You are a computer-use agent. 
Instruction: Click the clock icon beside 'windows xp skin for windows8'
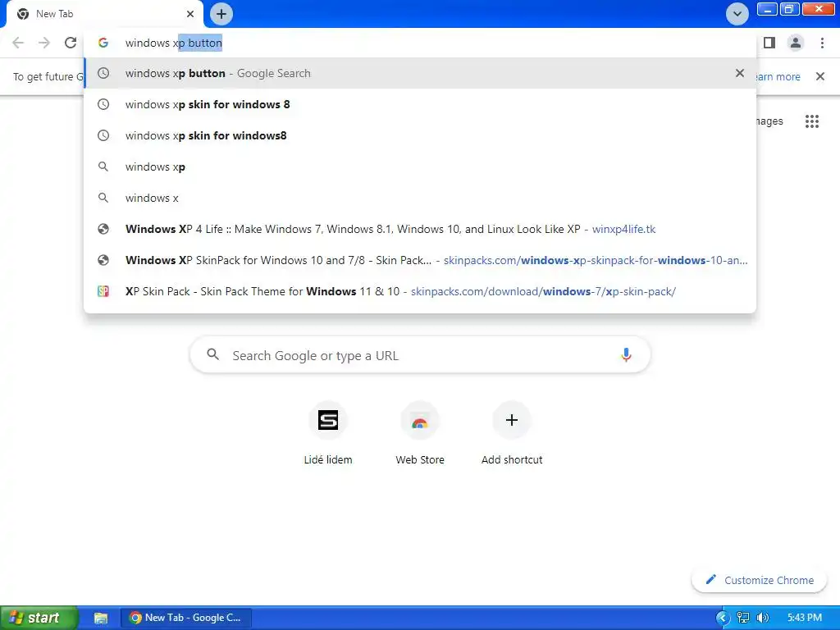103,135
